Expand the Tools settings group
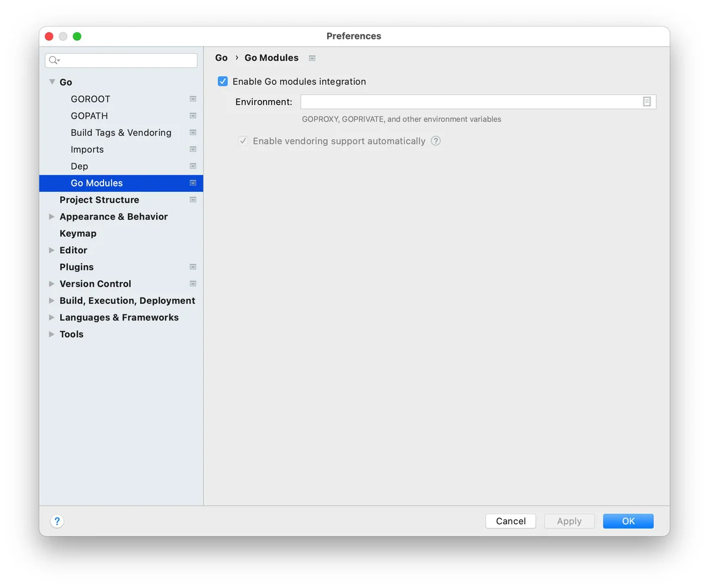 point(52,334)
